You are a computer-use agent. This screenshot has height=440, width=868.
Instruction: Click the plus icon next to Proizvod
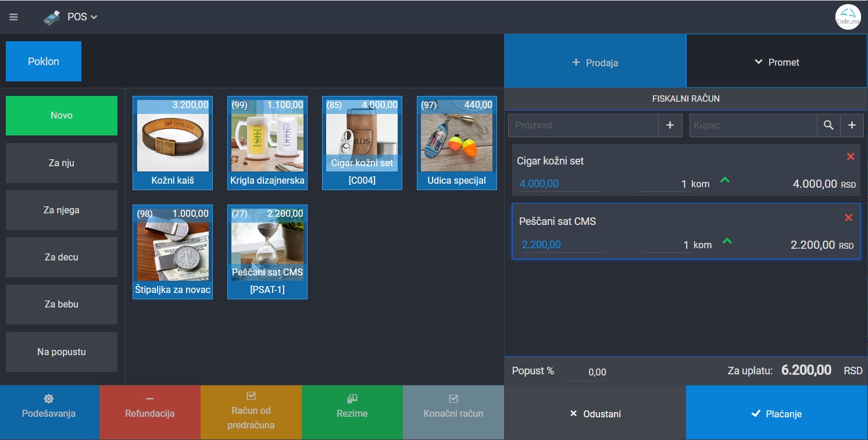tap(670, 125)
